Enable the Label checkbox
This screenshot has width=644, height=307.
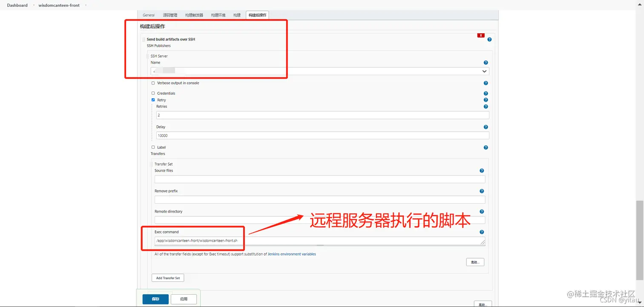coord(153,147)
